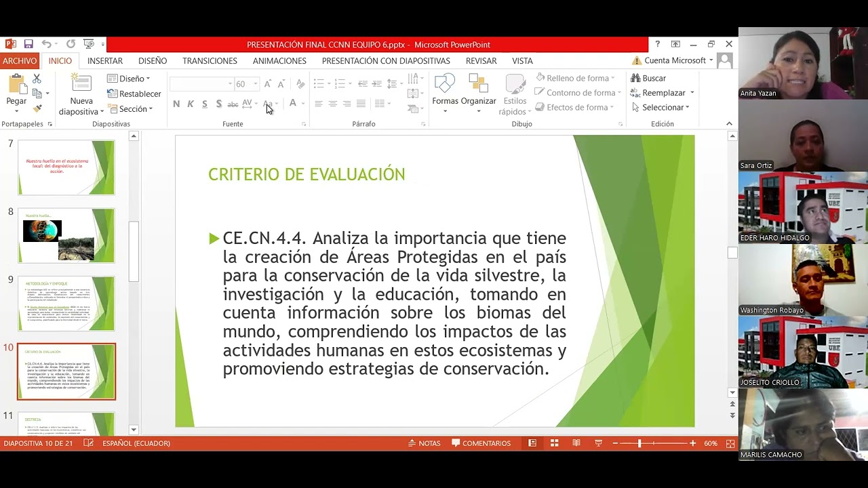
Task: Click zoom in plus button
Action: click(692, 443)
